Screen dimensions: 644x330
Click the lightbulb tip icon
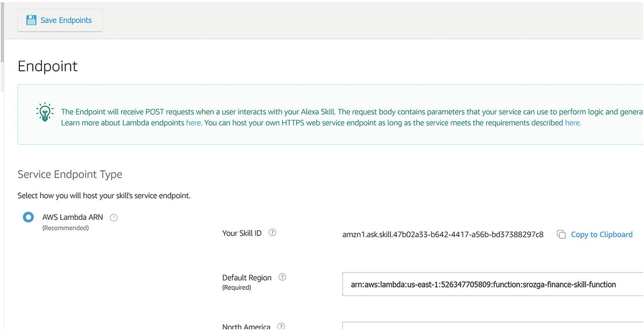click(x=45, y=112)
